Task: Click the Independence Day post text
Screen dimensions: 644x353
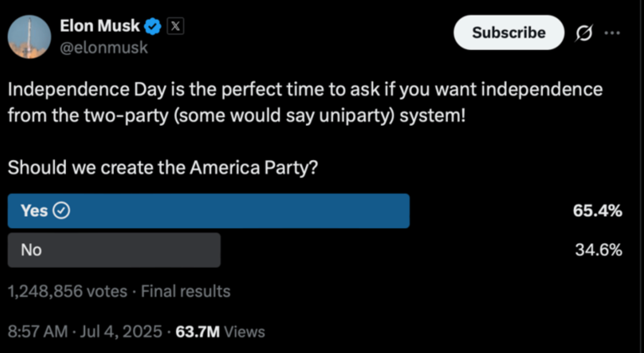Action: point(305,90)
